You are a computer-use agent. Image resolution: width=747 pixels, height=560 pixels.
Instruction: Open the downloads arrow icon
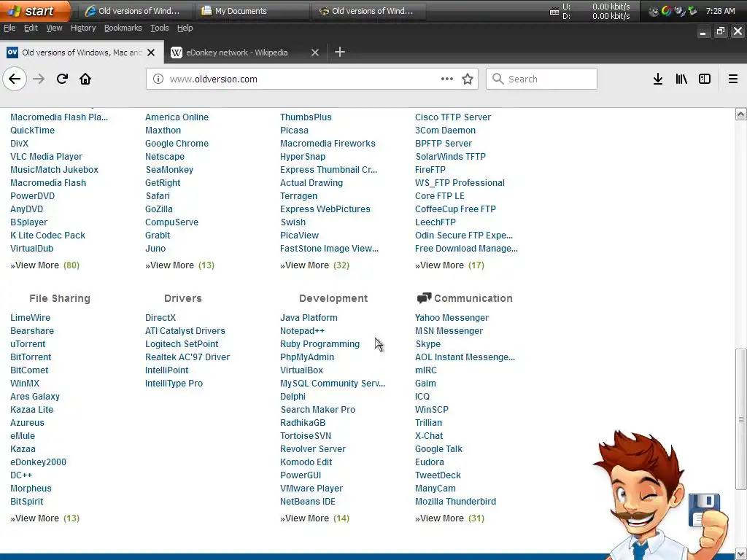(658, 79)
